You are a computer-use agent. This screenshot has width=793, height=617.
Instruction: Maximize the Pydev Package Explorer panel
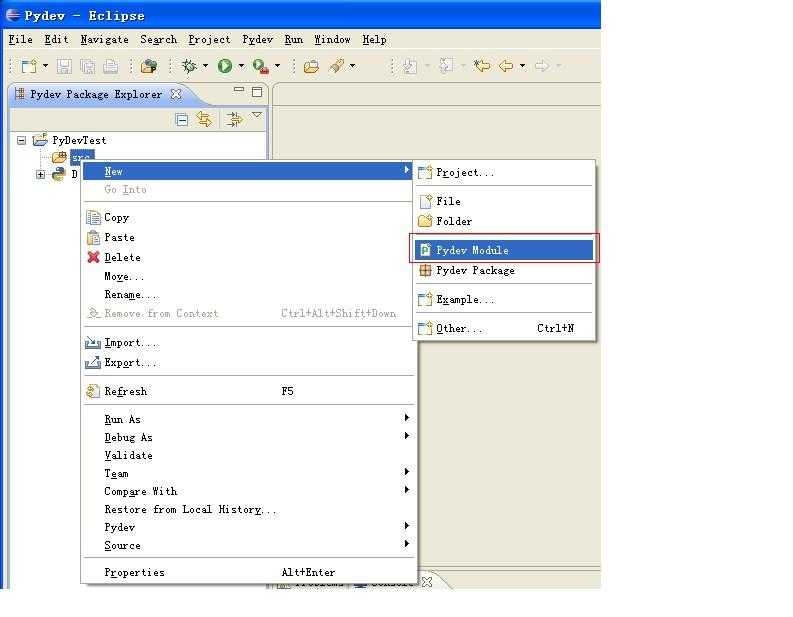257,92
